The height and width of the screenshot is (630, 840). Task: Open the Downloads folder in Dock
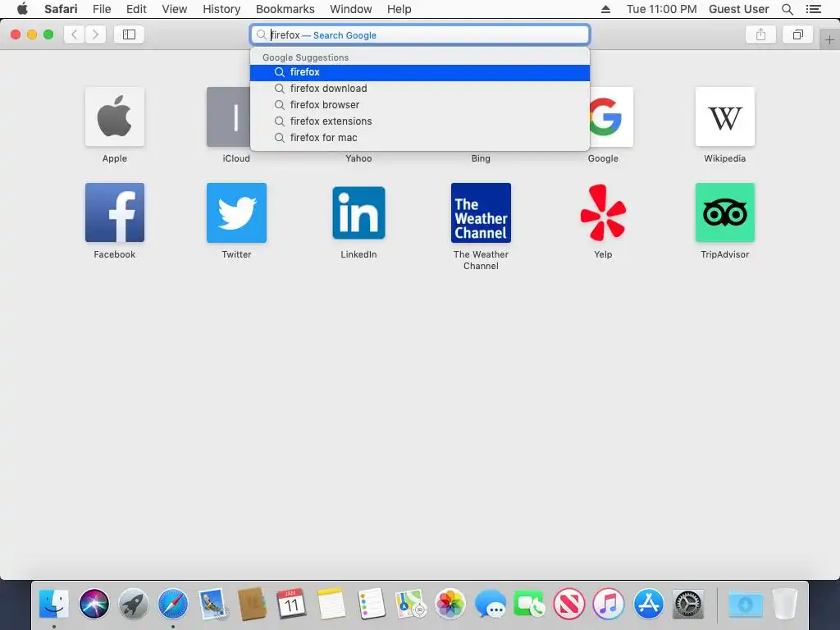[x=745, y=603]
